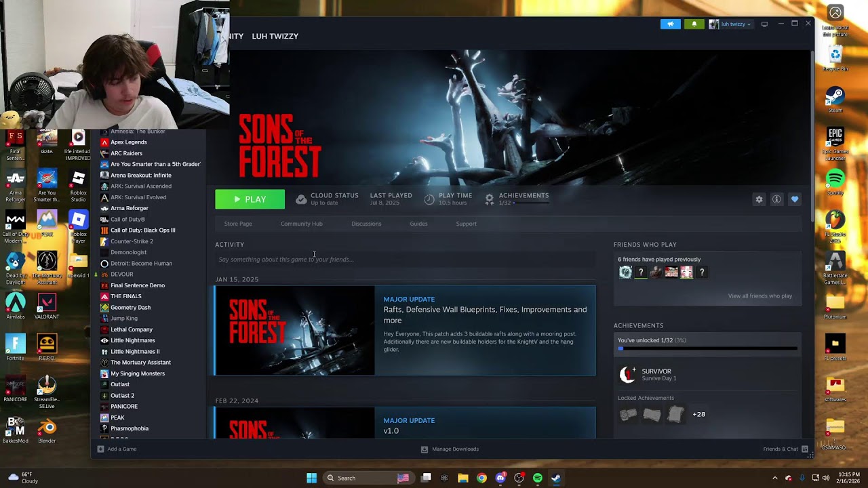Click LUH TWIZZY in Steam top navigation
868x488 pixels.
tap(275, 36)
